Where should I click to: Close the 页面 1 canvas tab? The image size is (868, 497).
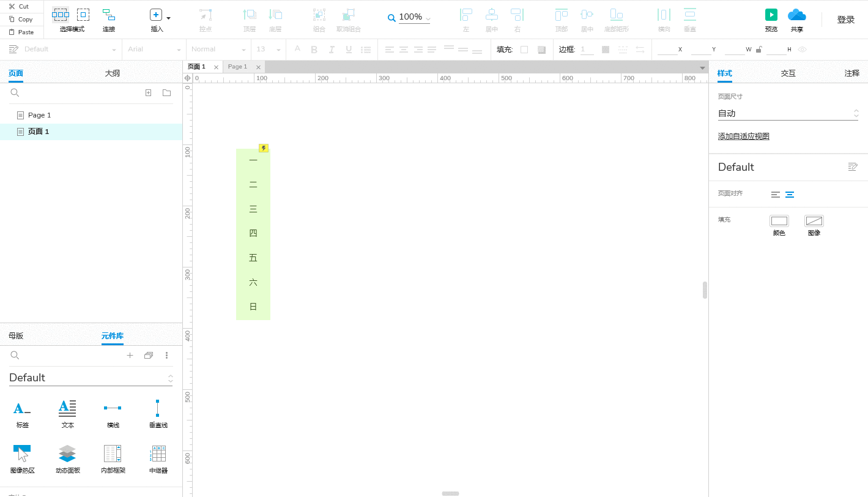click(216, 67)
